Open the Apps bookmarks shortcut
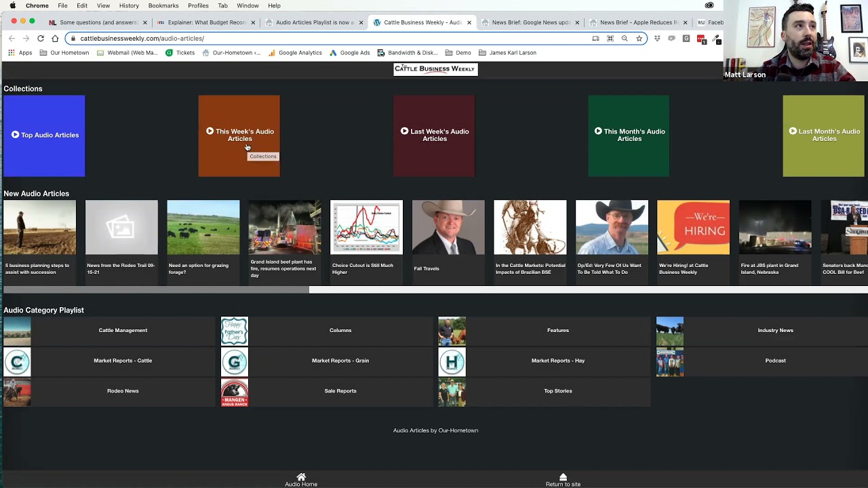Image resolution: width=868 pixels, height=488 pixels. tap(20, 53)
